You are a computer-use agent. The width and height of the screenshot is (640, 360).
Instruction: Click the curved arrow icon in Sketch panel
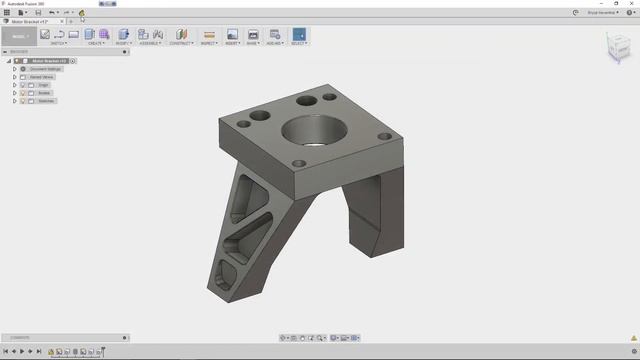59,34
